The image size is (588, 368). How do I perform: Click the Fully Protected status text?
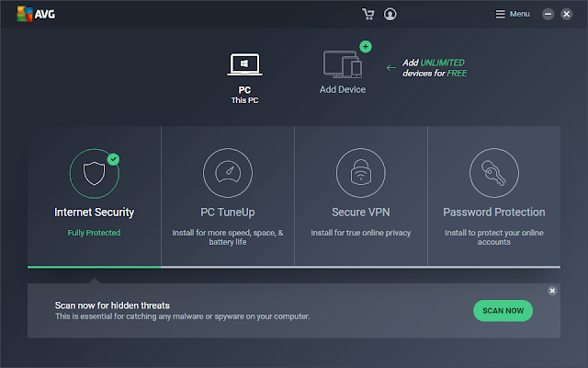[94, 233]
